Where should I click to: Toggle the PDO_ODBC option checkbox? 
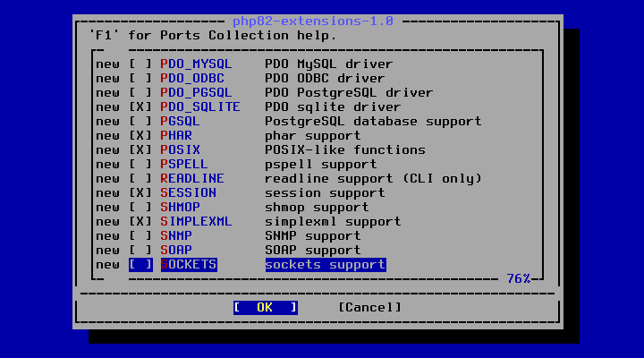tap(140, 79)
